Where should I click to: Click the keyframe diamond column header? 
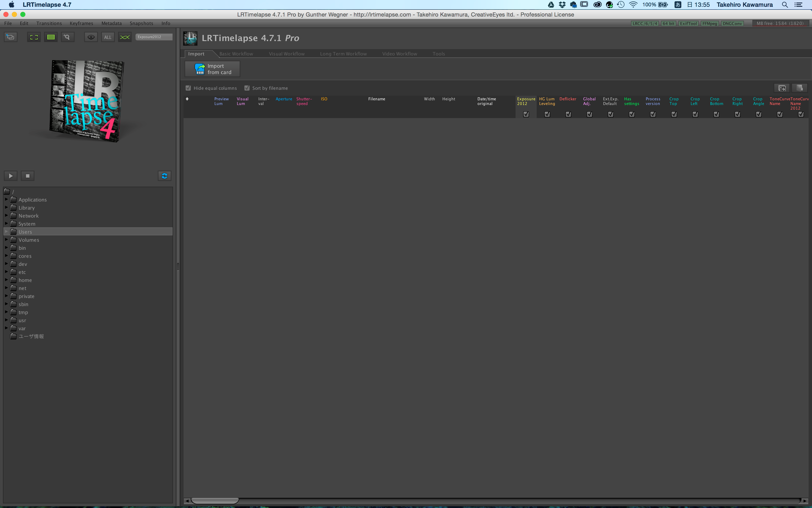click(x=187, y=99)
